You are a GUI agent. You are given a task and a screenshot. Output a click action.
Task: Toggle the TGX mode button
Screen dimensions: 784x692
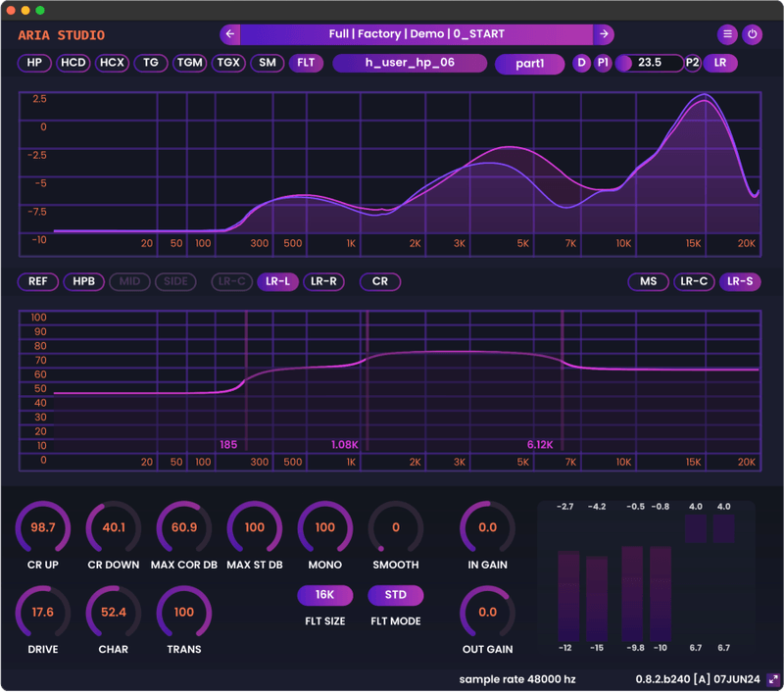tap(228, 63)
